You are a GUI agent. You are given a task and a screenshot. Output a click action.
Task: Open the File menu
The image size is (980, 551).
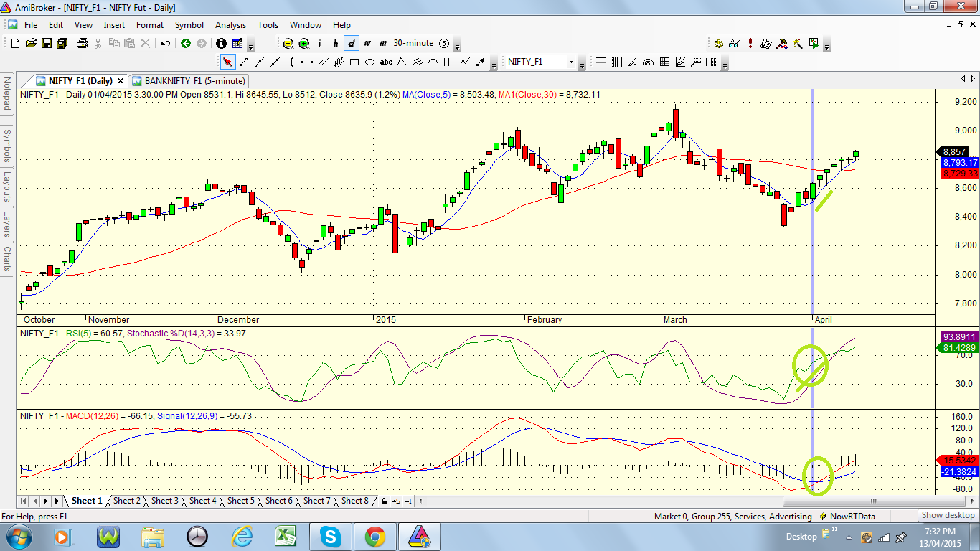tap(31, 25)
